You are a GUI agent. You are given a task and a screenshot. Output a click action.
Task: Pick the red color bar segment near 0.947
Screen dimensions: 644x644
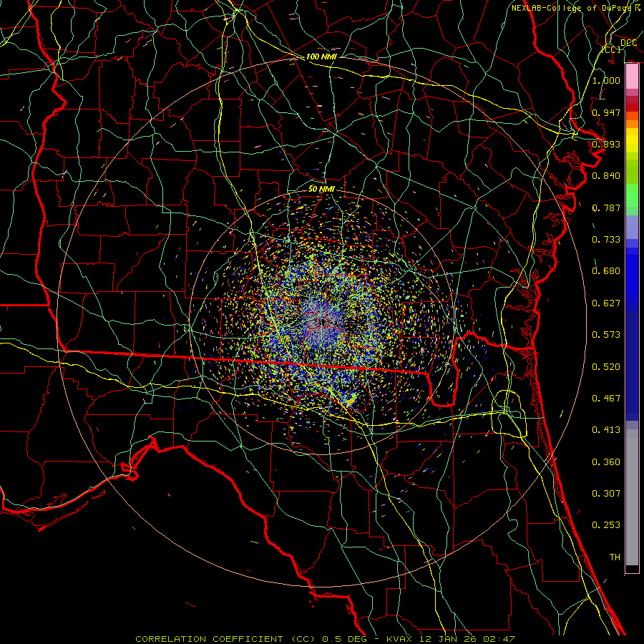632,107
